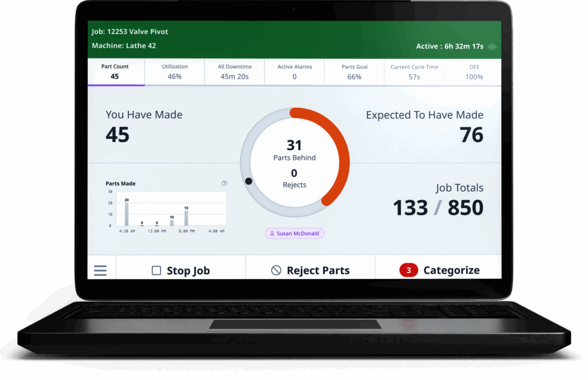Screen dimensions: 588x380
Task: Select the Part Count tab
Action: coord(115,71)
